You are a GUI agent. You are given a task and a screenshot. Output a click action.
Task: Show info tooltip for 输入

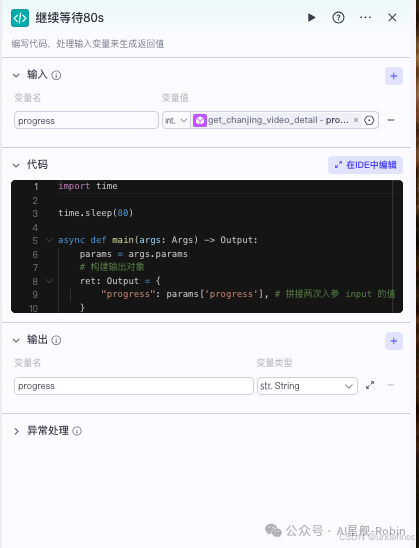click(56, 75)
